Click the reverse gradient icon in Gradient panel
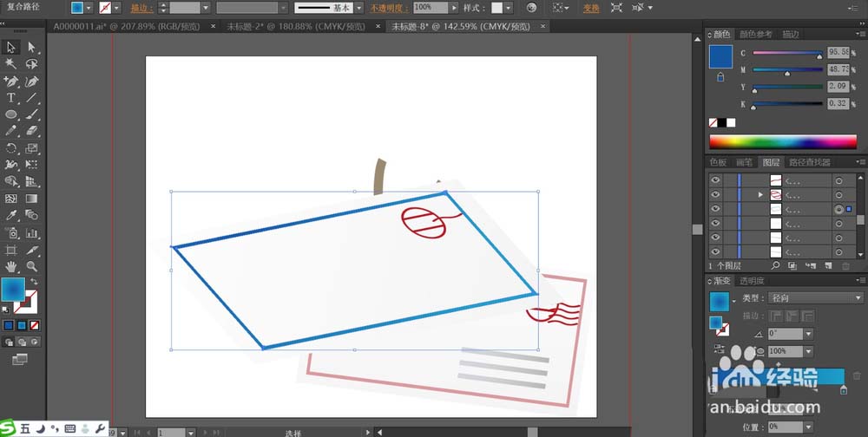 pyautogui.click(x=719, y=349)
